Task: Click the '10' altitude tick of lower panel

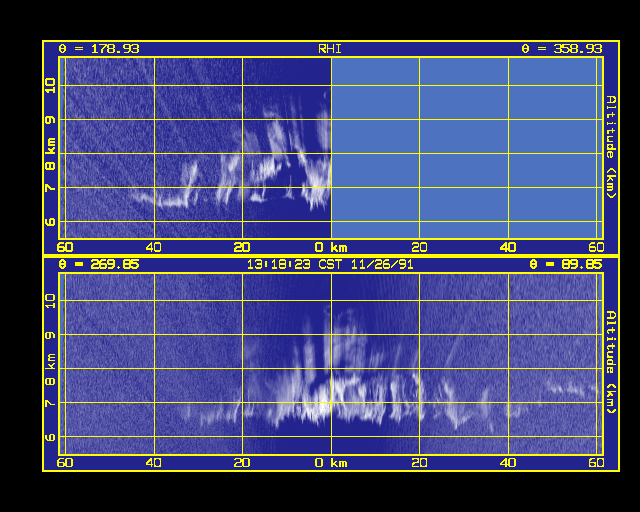Action: point(51,301)
